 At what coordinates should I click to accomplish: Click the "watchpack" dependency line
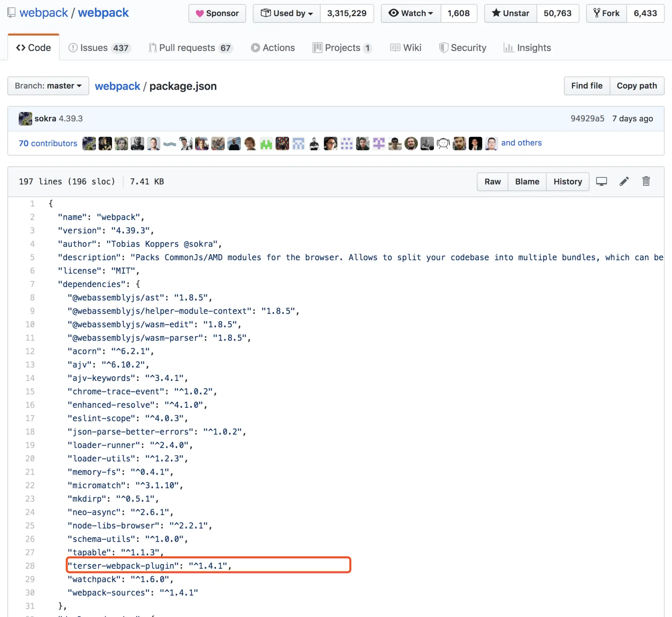pos(120,580)
